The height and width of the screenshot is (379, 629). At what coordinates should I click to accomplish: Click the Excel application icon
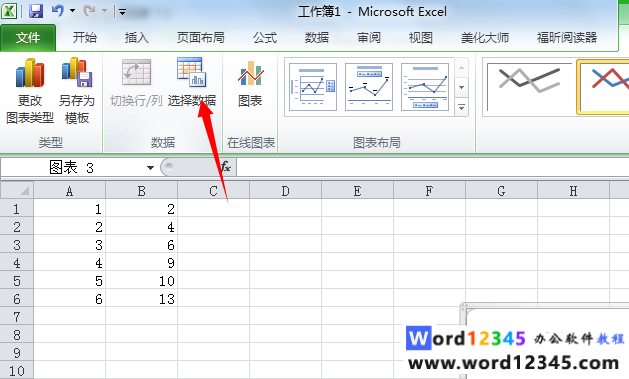[9, 11]
